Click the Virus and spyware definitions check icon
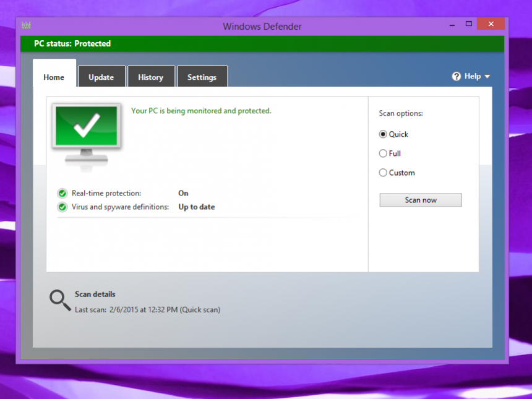532x399 pixels. click(x=62, y=207)
